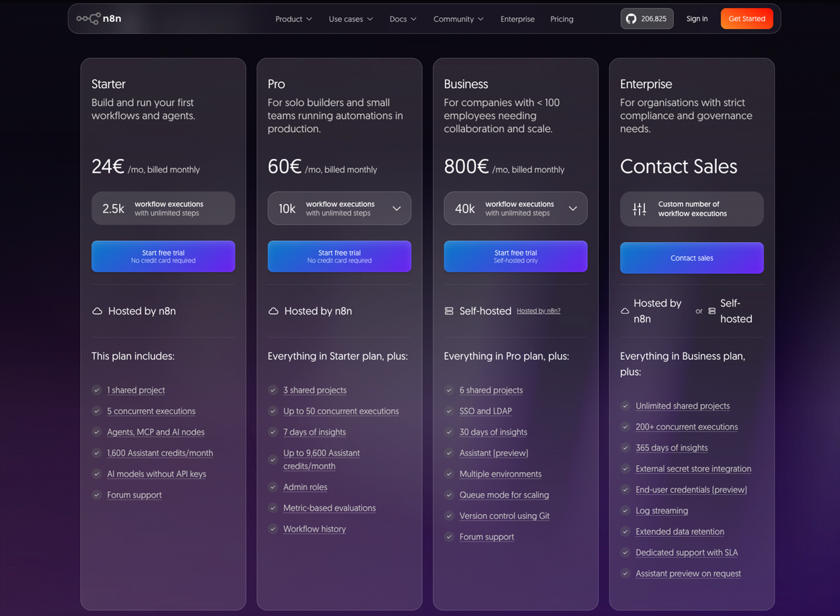This screenshot has width=840, height=616.
Task: Click the cloud icon beside Starter's Hosted by n8n
Action: pyautogui.click(x=97, y=311)
